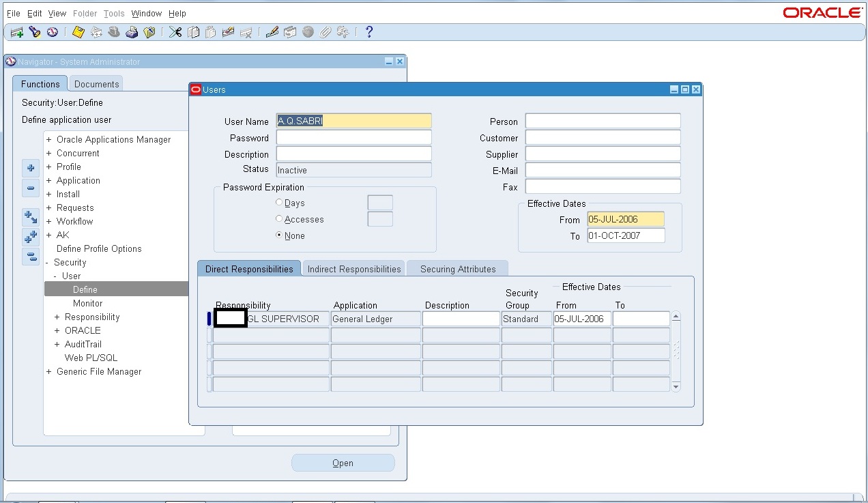Set password expiration to None
868x503 pixels.
[x=278, y=235]
